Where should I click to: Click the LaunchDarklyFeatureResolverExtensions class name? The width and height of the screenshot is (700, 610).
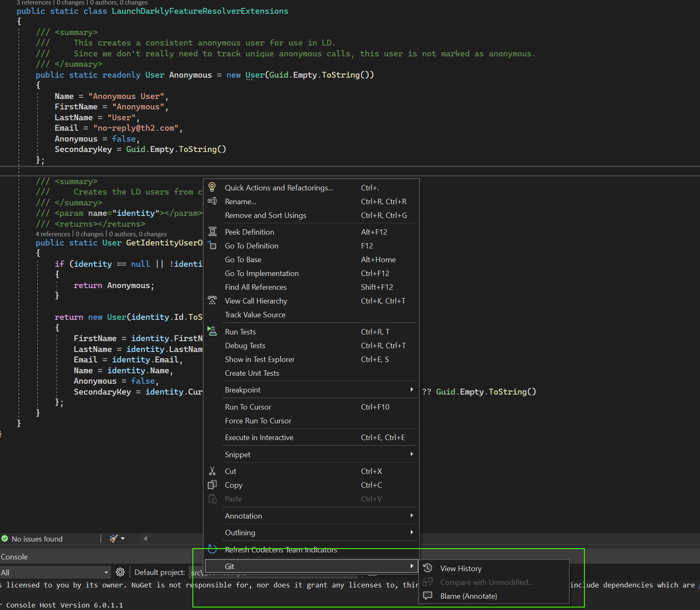[x=200, y=11]
